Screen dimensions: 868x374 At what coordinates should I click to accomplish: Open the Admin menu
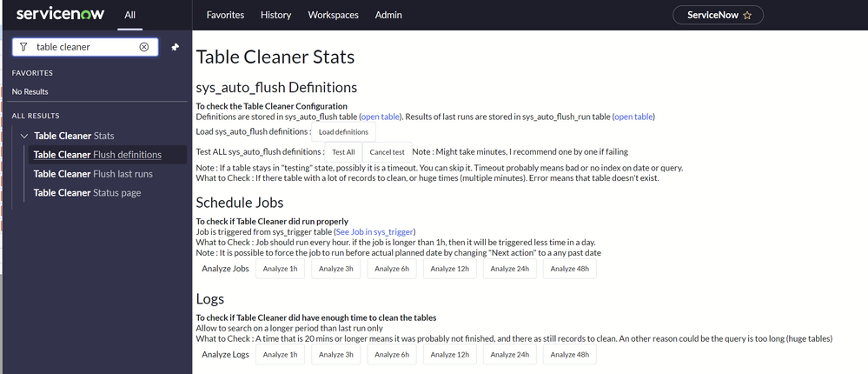pyautogui.click(x=388, y=15)
